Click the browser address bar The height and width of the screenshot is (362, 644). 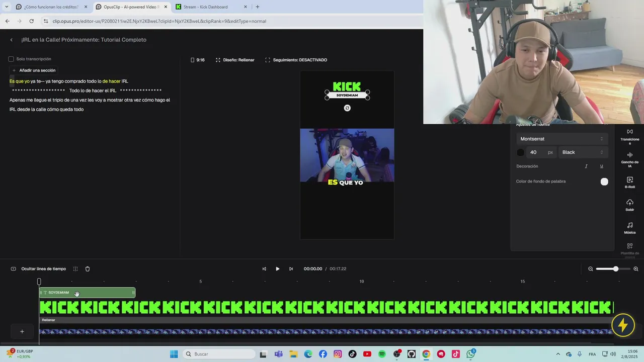(x=231, y=21)
